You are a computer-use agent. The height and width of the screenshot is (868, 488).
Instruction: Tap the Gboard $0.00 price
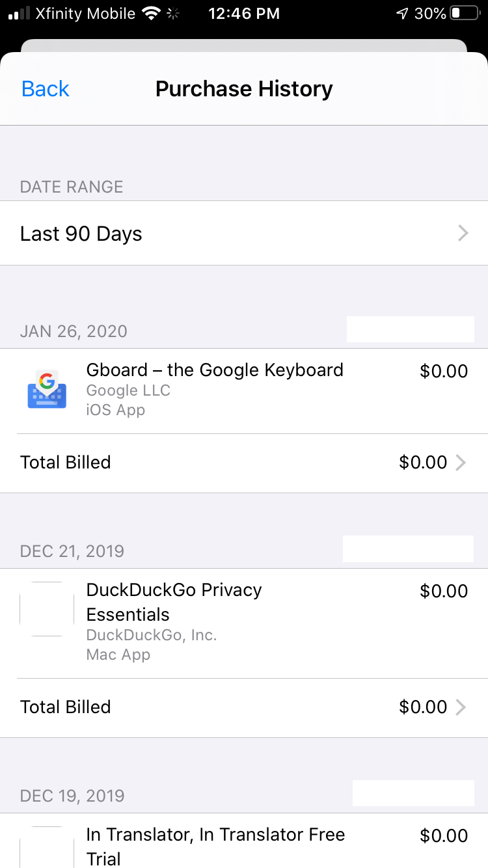pyautogui.click(x=444, y=372)
